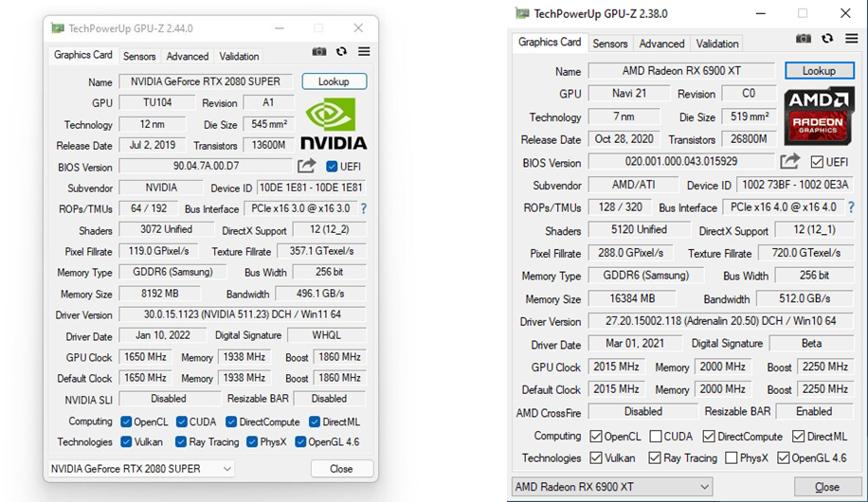Click the 16384 MB memory size value
Image resolution: width=868 pixels, height=502 pixels.
[632, 299]
